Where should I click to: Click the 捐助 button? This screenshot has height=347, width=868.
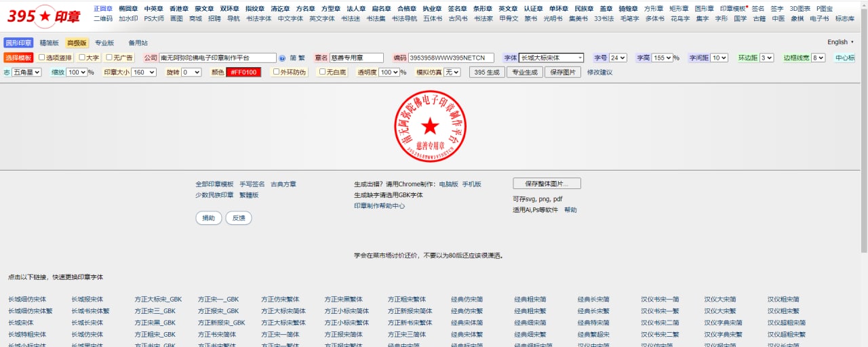coord(208,218)
